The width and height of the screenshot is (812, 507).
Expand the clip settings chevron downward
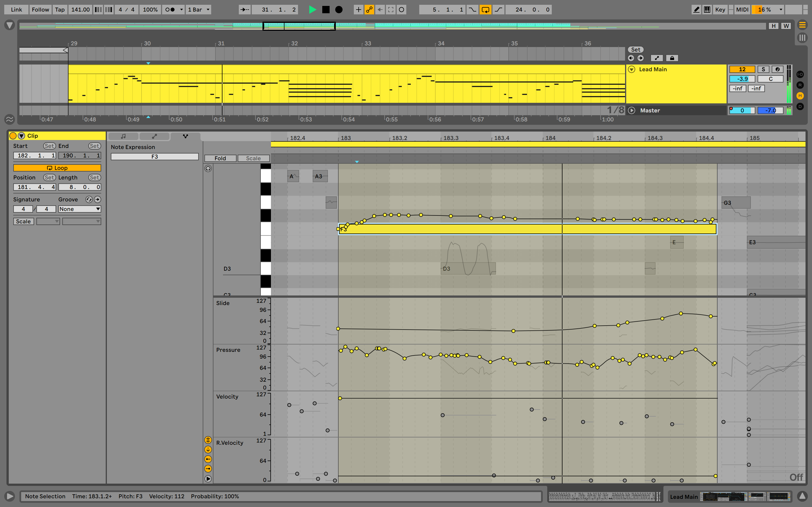[21, 135]
